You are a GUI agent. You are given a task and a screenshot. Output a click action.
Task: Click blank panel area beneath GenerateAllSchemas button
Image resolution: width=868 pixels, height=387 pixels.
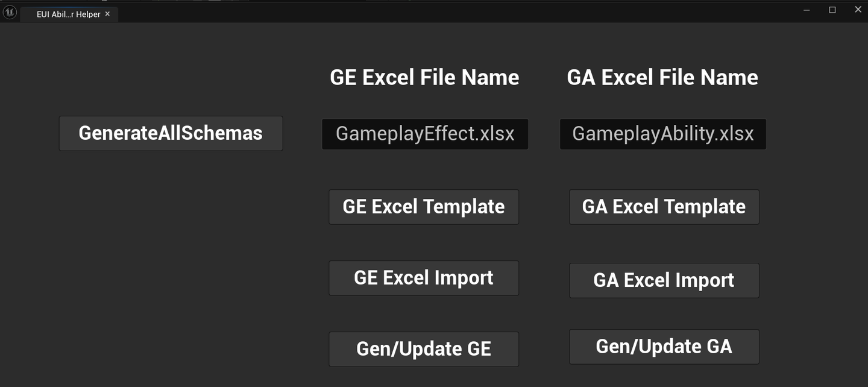click(x=171, y=259)
